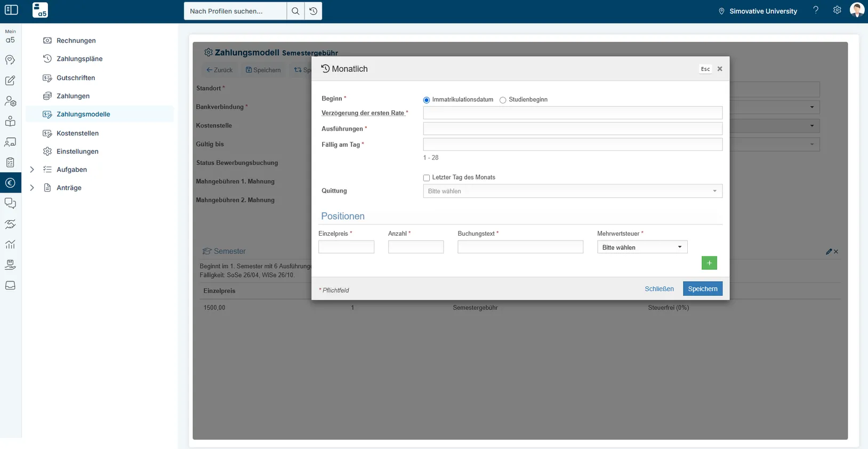868x449 pixels.
Task: Focus the Fällig am Tag field
Action: [x=573, y=145]
